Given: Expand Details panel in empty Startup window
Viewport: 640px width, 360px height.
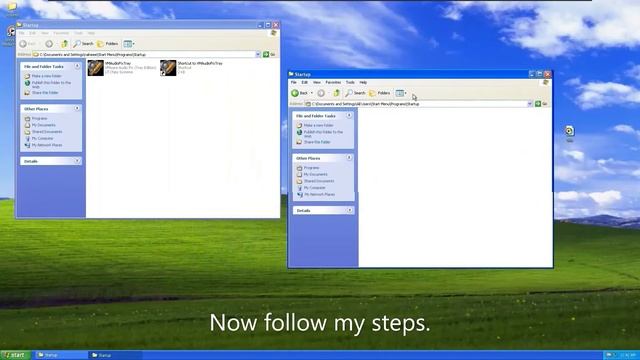Looking at the screenshot, I should point(349,210).
